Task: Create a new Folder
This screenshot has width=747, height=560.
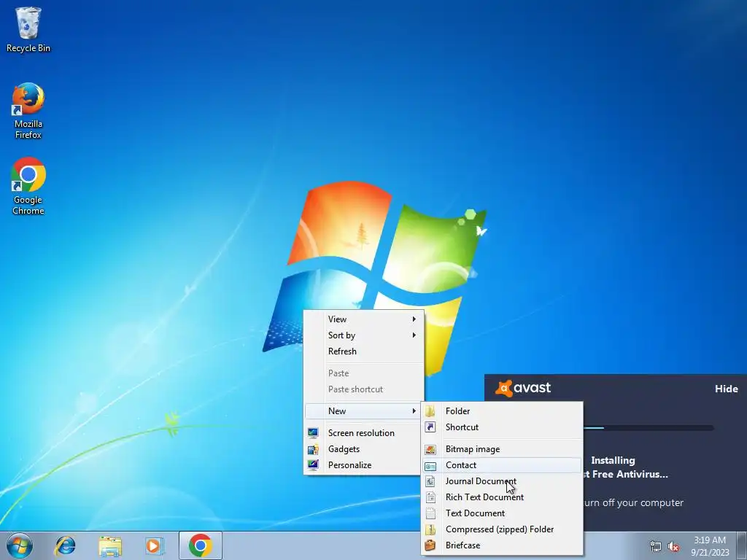Action: (502, 411)
